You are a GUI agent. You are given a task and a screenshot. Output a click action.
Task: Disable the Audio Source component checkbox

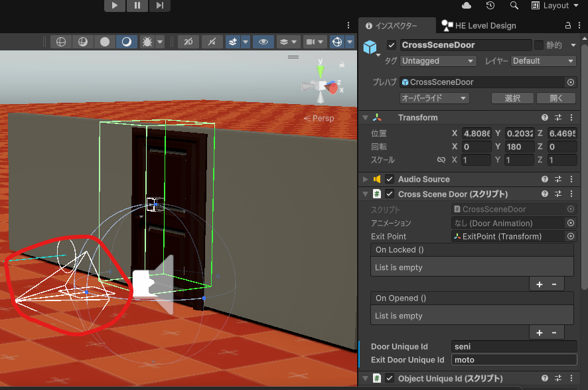pos(390,180)
